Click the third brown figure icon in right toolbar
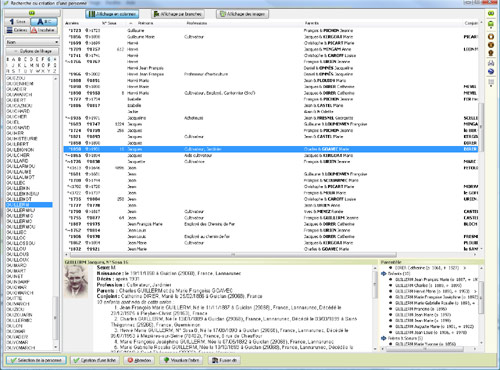Viewport: 500px width, 370px height. pyautogui.click(x=491, y=53)
